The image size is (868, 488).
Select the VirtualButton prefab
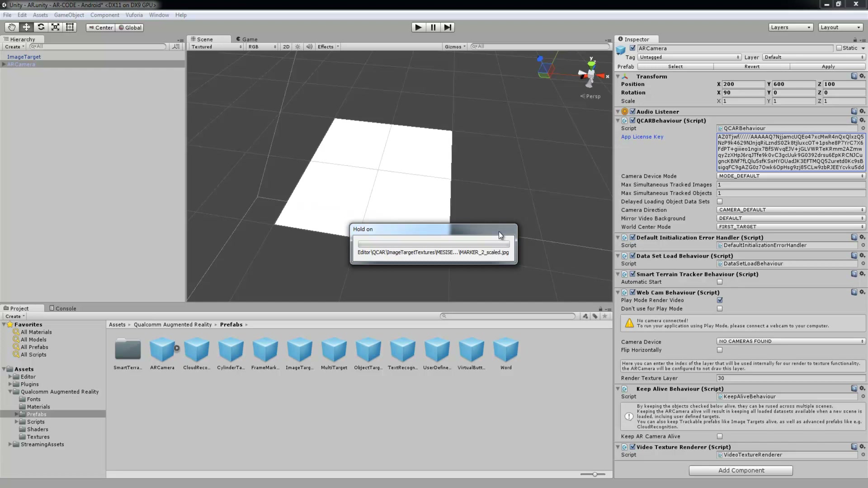472,354
